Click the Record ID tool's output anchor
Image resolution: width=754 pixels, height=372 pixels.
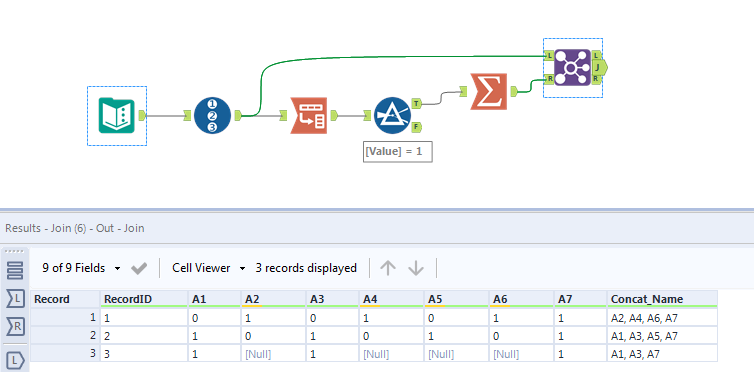238,115
